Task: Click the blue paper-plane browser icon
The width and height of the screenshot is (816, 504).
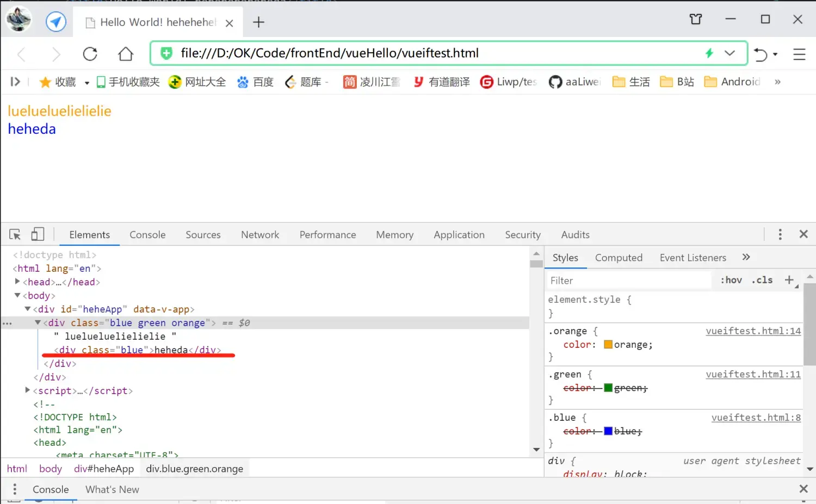Action: click(55, 22)
